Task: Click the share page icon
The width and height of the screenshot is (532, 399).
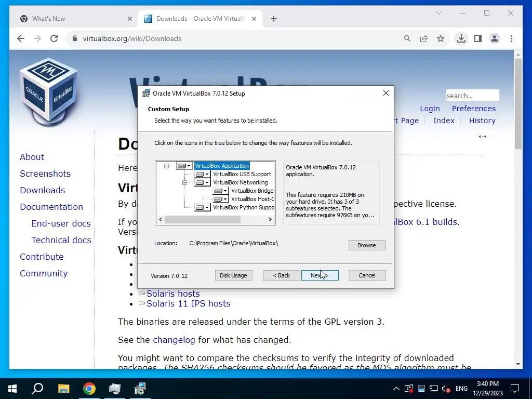Action: pos(424,38)
